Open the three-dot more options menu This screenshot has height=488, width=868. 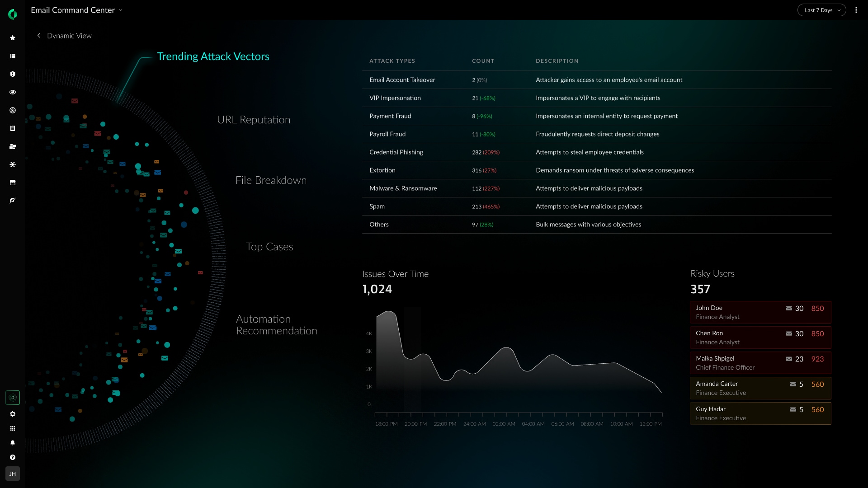[x=856, y=10]
